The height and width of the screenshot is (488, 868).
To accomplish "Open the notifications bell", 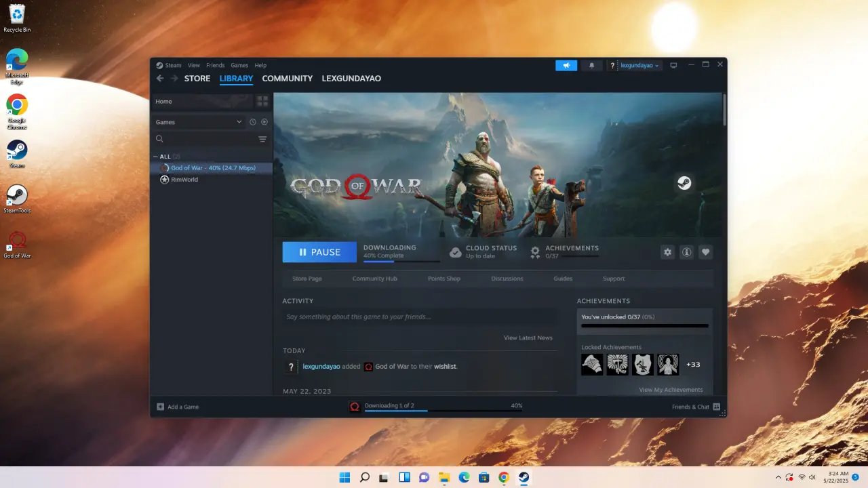I will click(x=591, y=66).
